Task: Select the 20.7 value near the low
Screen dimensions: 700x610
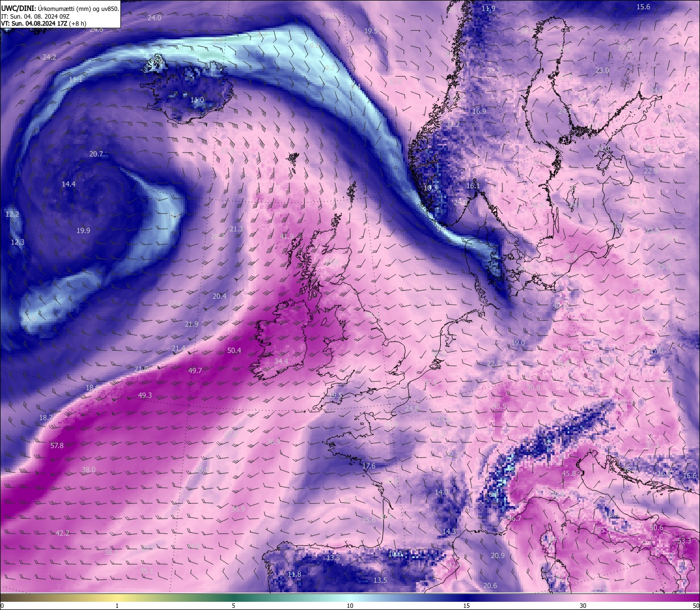Action: [x=96, y=154]
